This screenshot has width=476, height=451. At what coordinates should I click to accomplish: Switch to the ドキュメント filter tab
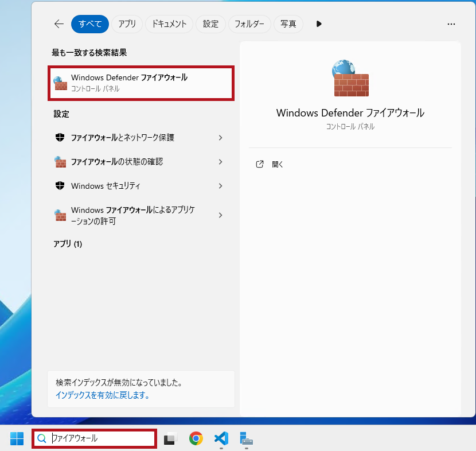pos(169,24)
